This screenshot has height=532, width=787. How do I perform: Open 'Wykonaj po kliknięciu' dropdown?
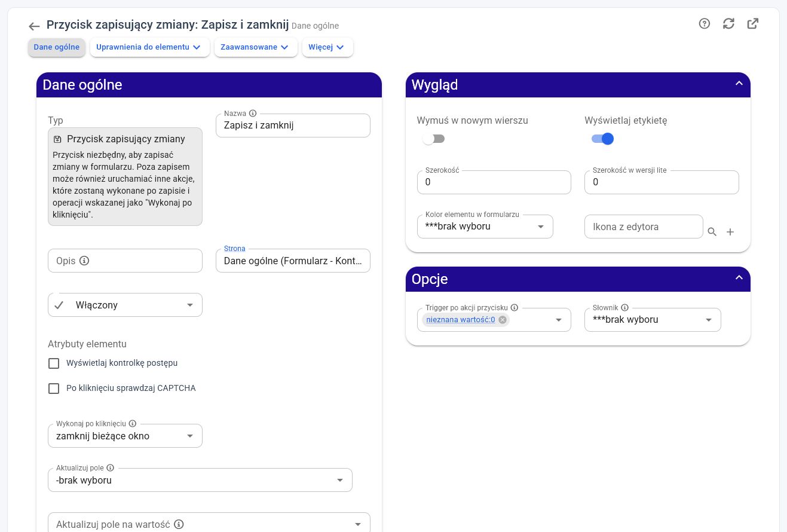[x=125, y=436]
